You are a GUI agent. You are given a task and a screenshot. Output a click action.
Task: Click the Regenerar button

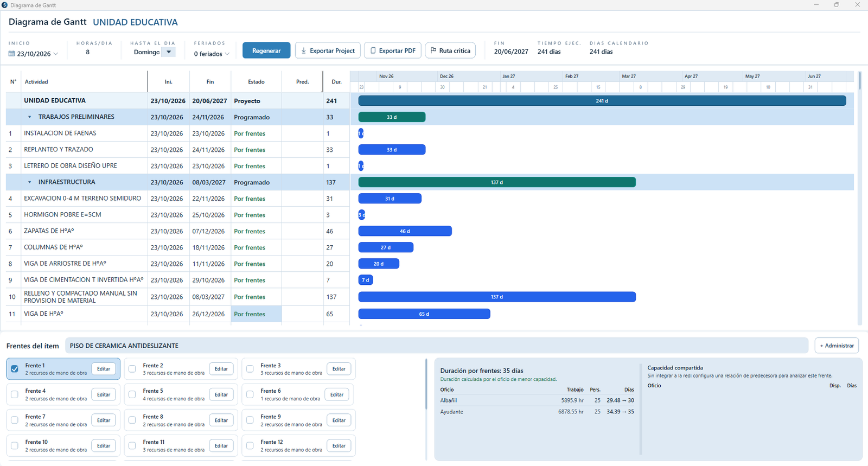(x=266, y=50)
